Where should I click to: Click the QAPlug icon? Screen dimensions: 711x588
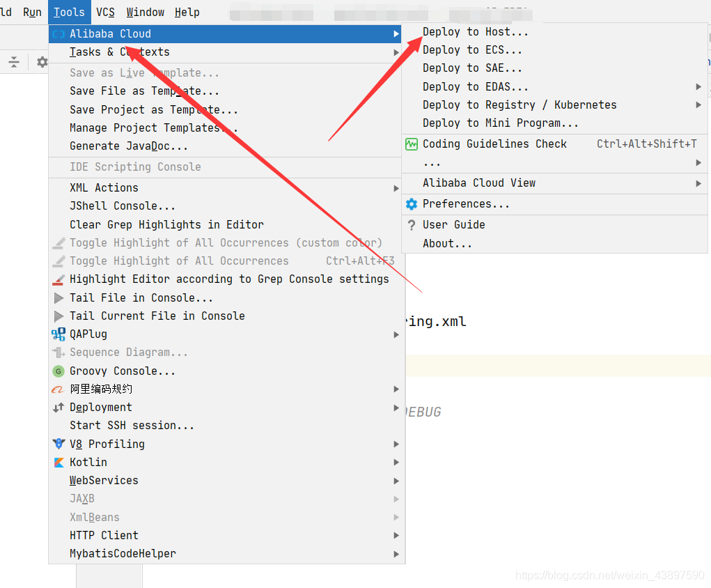(58, 334)
